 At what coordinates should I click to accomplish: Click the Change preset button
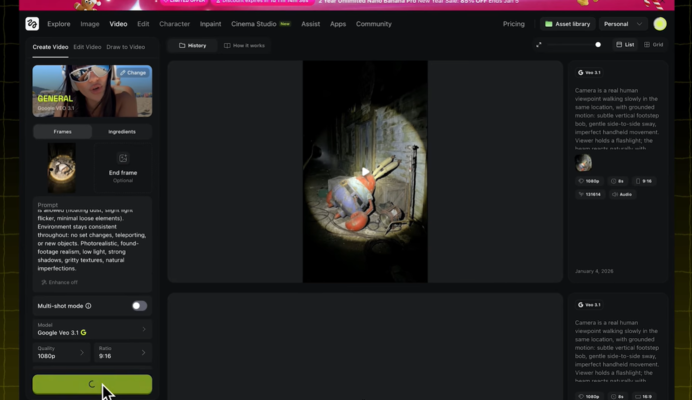(x=133, y=72)
